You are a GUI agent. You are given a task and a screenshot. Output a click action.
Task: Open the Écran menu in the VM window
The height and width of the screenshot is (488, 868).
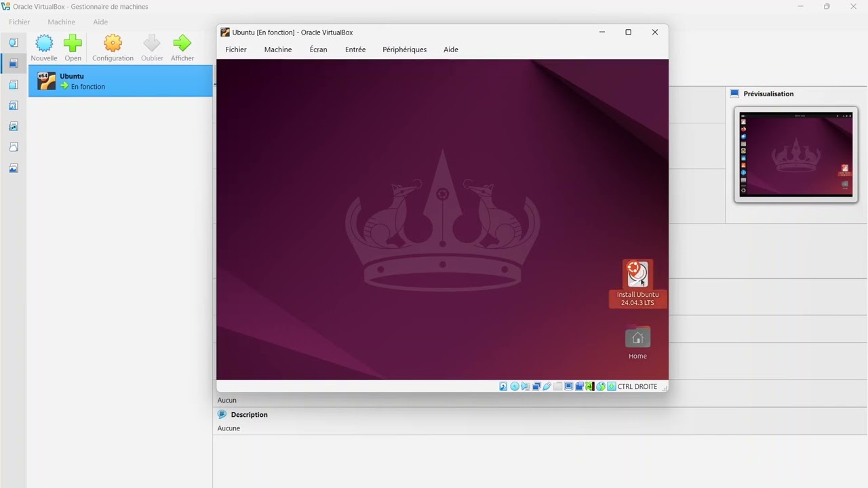(x=318, y=49)
